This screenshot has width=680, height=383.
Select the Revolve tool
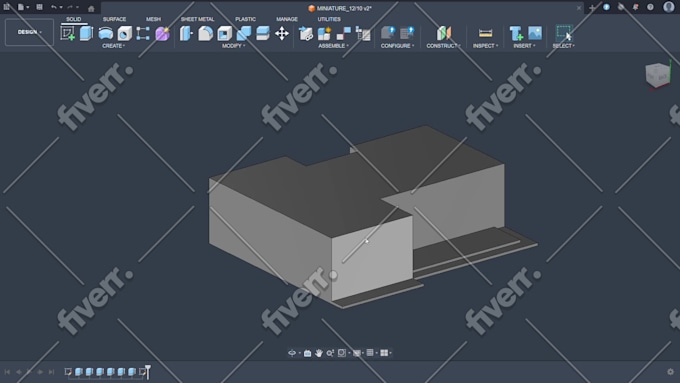(105, 33)
